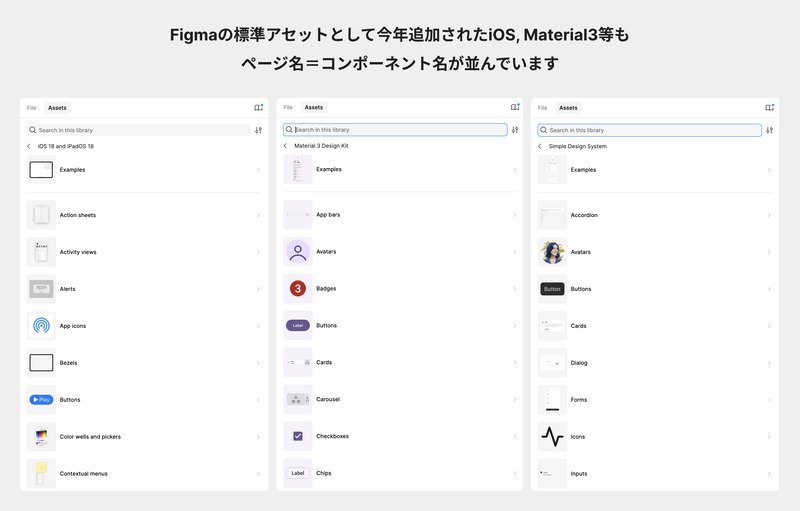Click iOS 18 and iPadOS 18 library title
This screenshot has height=511, width=800.
(65, 146)
